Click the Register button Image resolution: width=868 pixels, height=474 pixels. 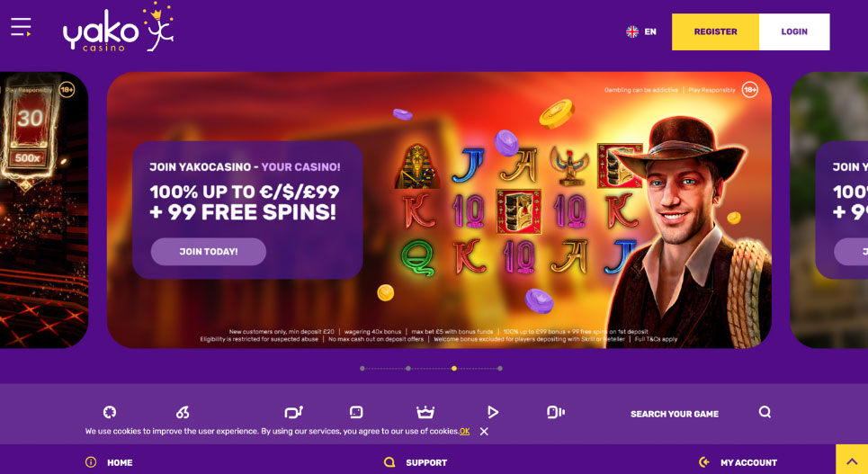click(715, 31)
